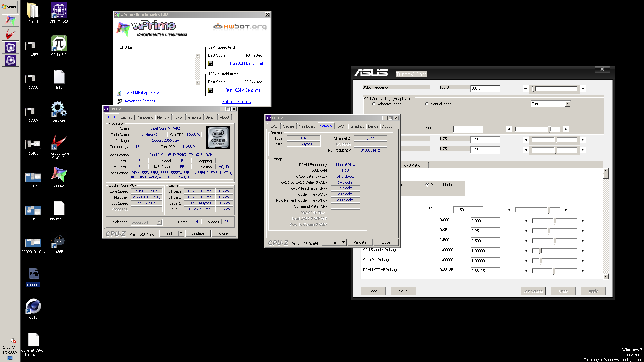Click TurboV Core taskbar icon

click(10, 34)
